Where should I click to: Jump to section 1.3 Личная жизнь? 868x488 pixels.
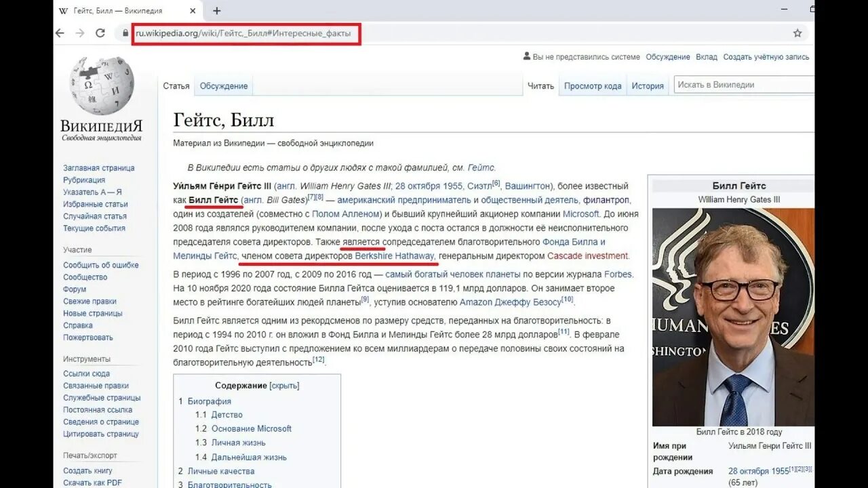(239, 443)
